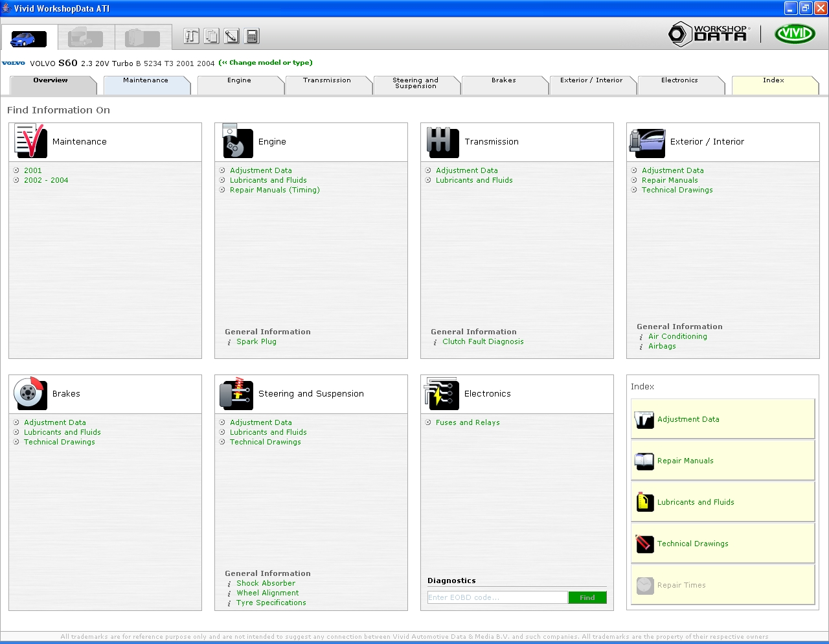Open Steering and Suspension Lubricants and Fluids link
This screenshot has height=644, width=829.
[x=268, y=432]
